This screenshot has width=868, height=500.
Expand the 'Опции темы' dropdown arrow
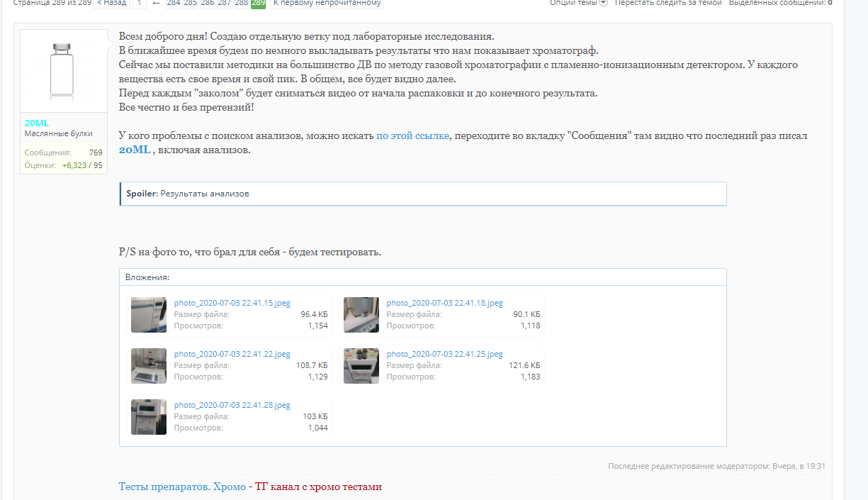[603, 3]
